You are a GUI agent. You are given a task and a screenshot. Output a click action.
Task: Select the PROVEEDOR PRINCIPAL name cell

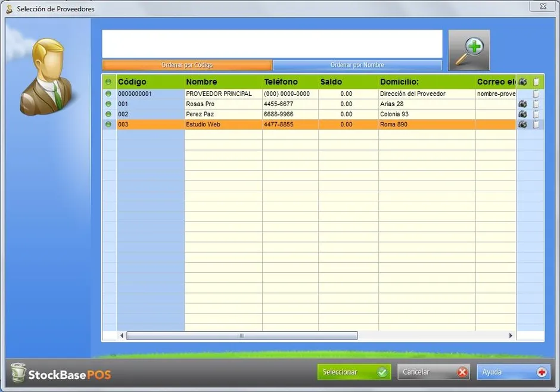[223, 94]
